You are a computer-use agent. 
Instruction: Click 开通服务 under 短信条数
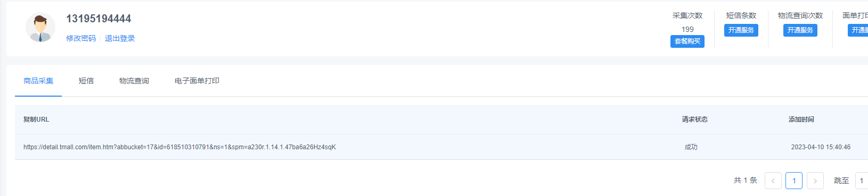(x=741, y=30)
